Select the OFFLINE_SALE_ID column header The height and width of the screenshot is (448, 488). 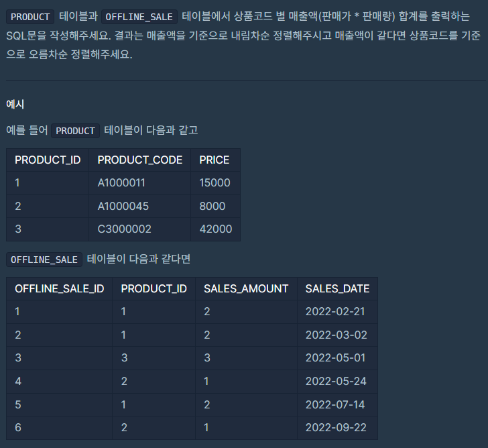pos(60,289)
